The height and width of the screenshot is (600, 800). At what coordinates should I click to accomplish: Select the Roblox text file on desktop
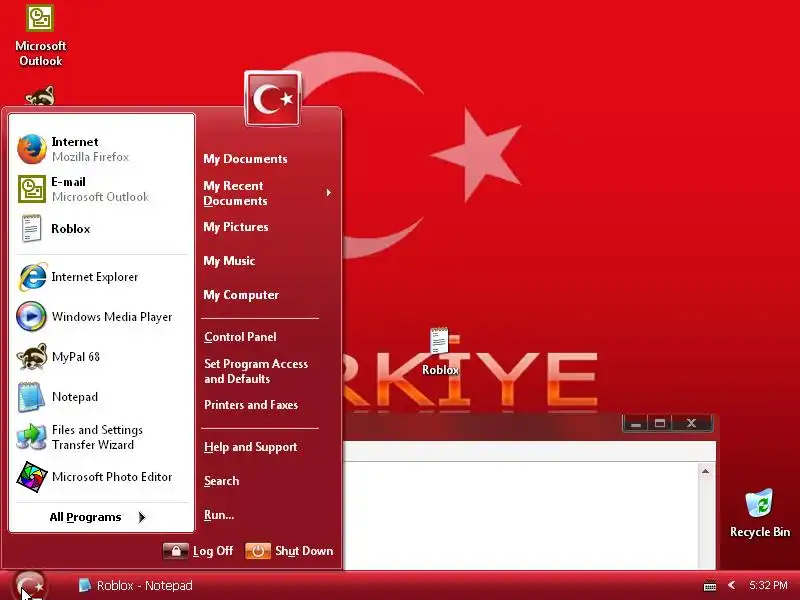coord(440,352)
